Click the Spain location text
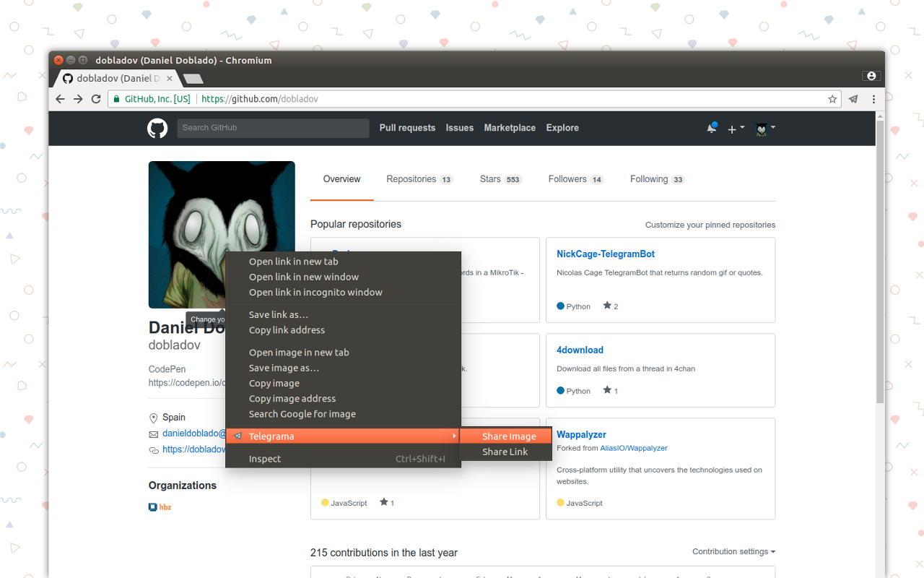This screenshot has height=578, width=924. click(x=174, y=418)
